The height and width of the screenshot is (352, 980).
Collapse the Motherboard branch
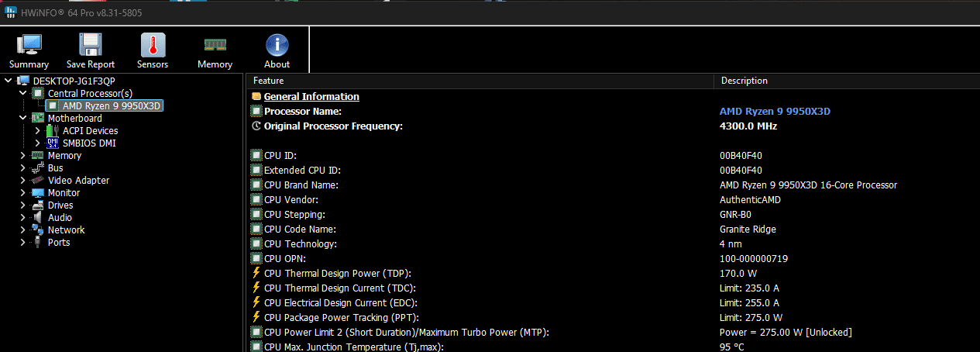pyautogui.click(x=23, y=118)
